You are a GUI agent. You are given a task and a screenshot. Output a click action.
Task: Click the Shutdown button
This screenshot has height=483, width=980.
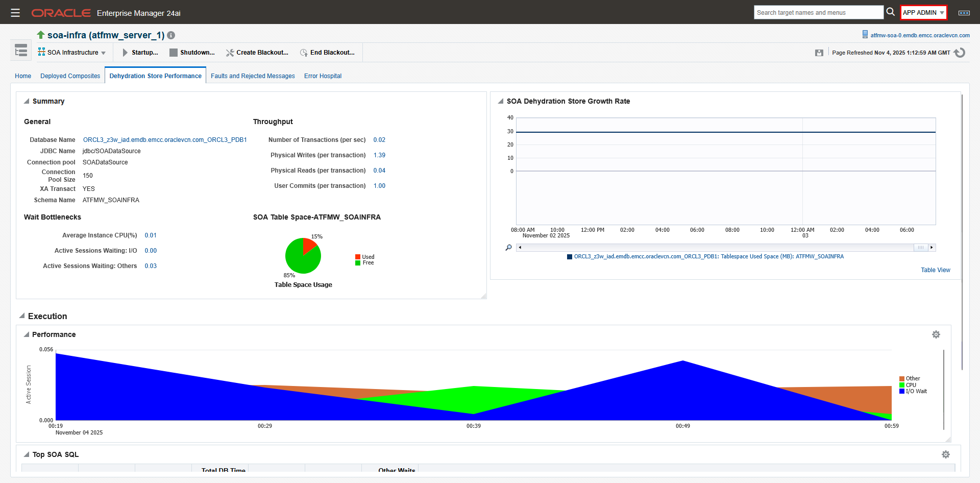coord(192,53)
